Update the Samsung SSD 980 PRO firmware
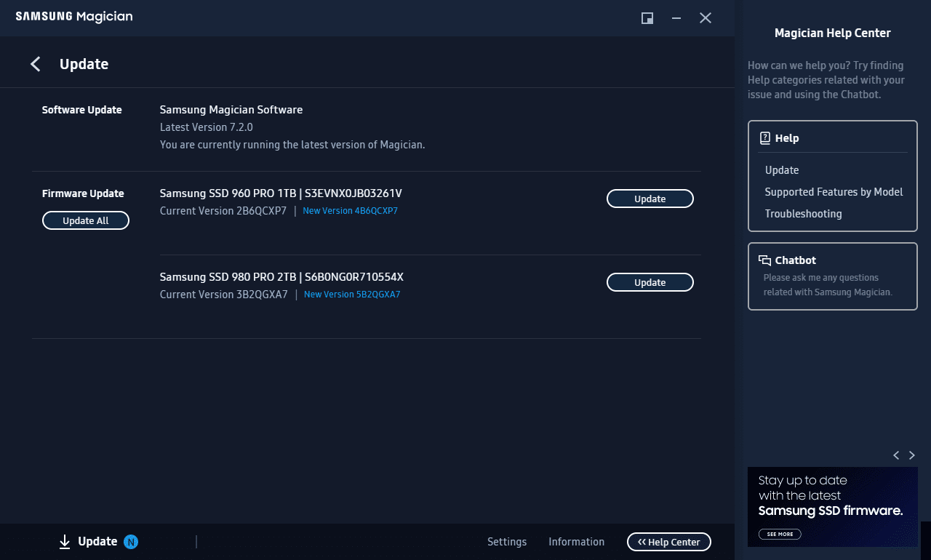931x560 pixels. 650,281
